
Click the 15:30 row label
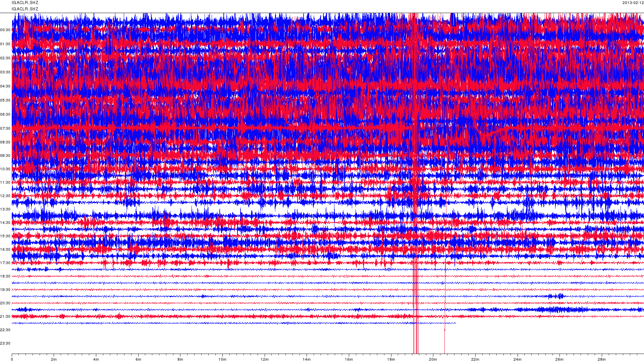(x=5, y=236)
